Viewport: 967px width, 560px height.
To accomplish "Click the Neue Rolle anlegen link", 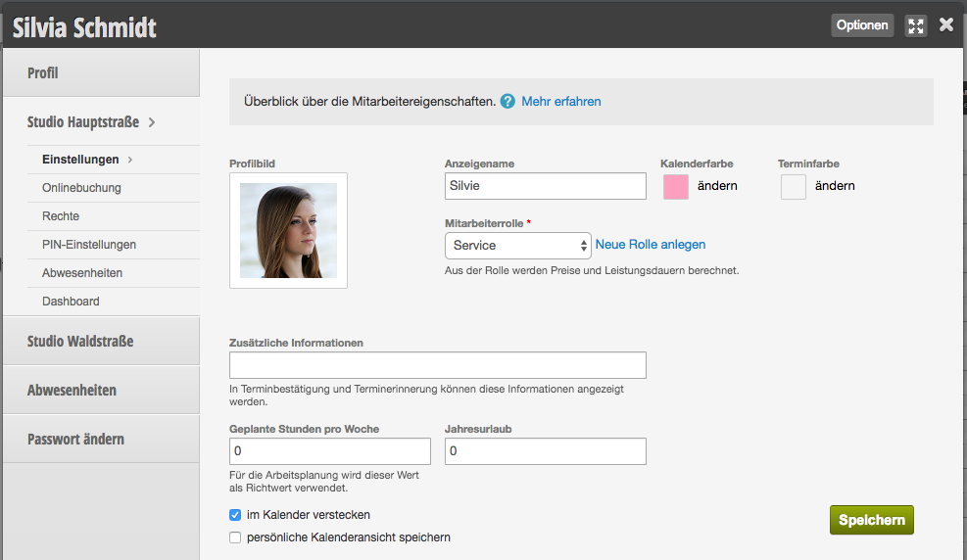I will click(650, 245).
